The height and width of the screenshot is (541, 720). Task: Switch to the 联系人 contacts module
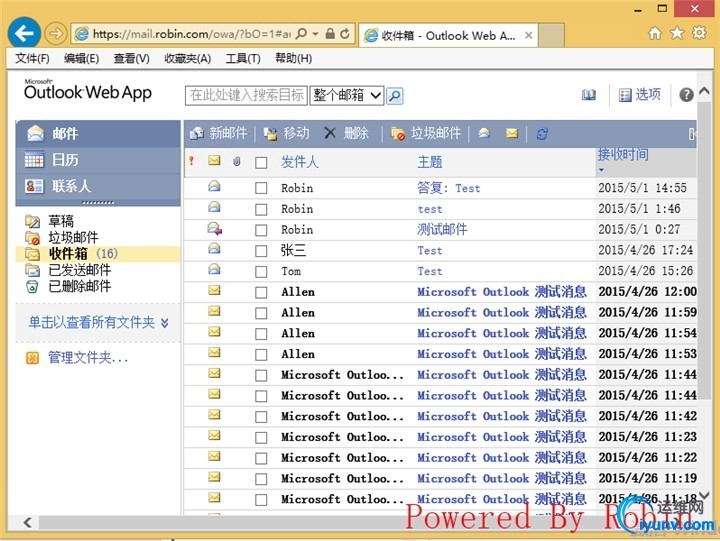pyautogui.click(x=98, y=186)
